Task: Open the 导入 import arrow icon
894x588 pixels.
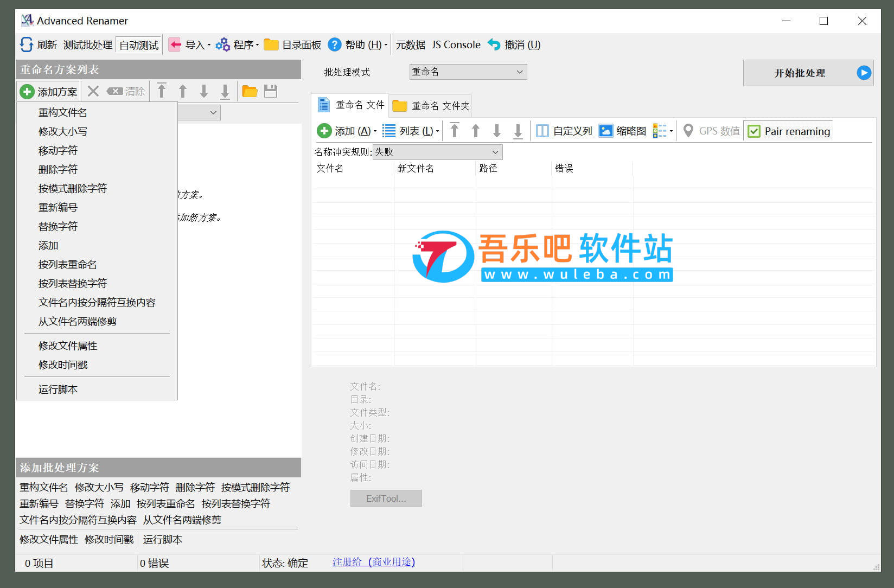Action: [175, 44]
